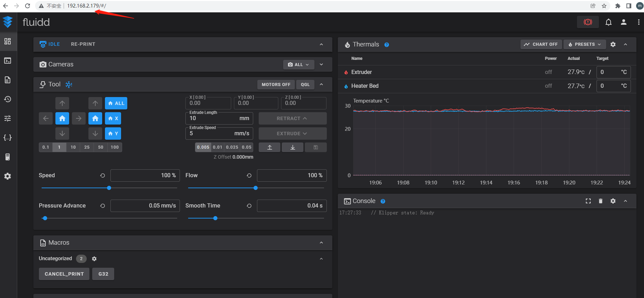Viewport: 644px width, 298px height.
Task: Open the tune sliders sidebar icon
Action: pos(8,118)
